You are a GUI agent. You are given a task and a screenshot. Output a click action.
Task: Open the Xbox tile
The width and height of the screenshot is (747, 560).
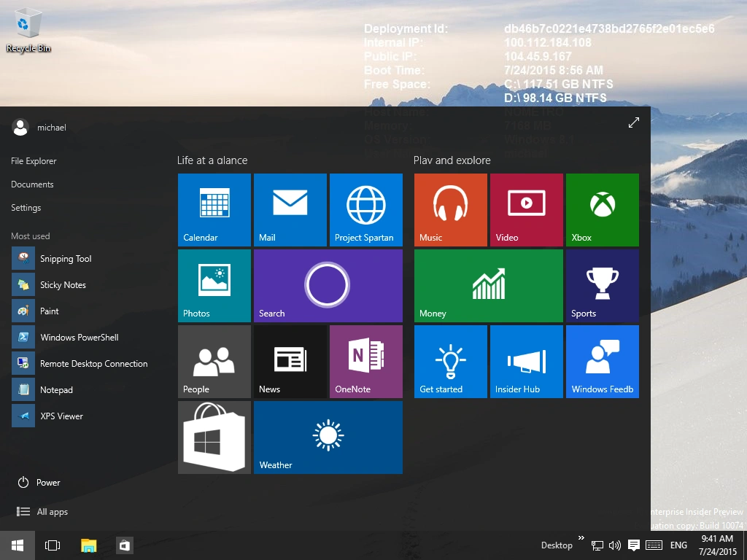602,209
